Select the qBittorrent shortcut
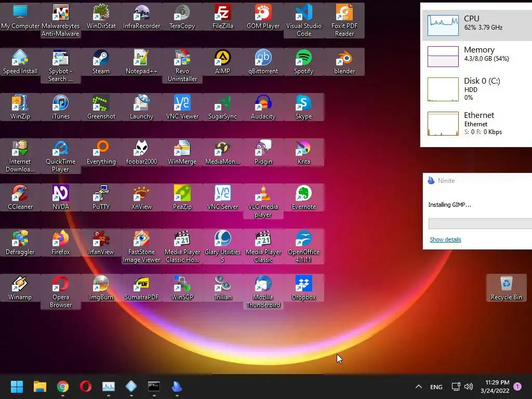Image resolution: width=532 pixels, height=399 pixels. click(263, 62)
